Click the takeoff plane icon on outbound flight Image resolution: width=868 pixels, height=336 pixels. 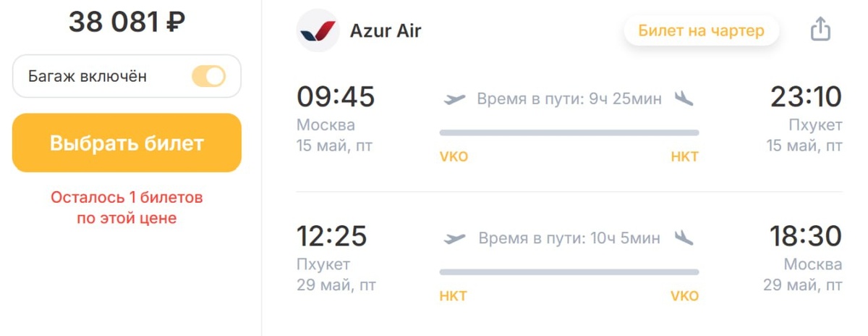click(x=454, y=98)
